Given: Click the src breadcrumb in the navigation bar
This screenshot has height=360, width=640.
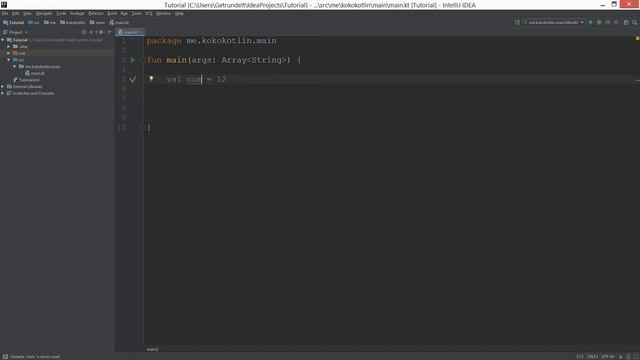Looking at the screenshot, I should tap(34, 22).
